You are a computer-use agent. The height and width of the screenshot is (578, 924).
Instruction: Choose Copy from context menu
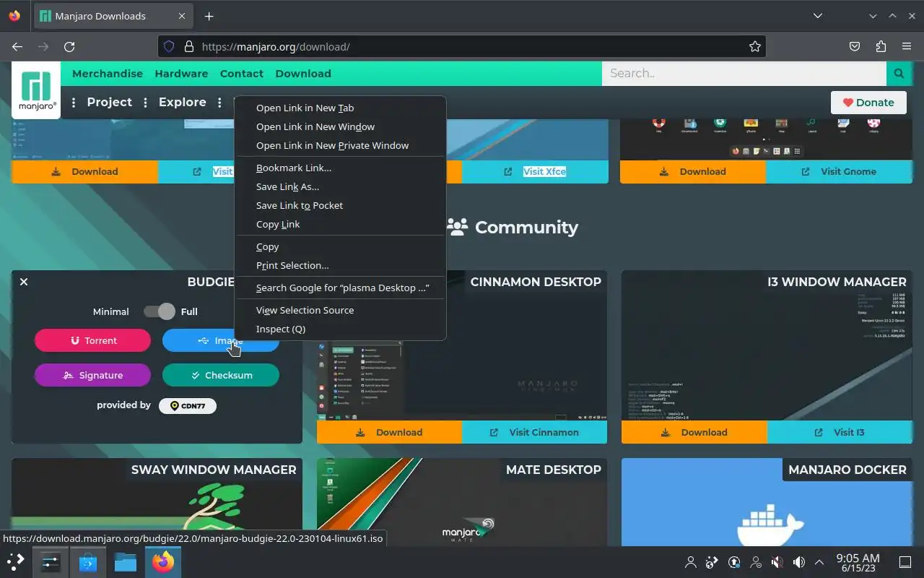pos(340,246)
